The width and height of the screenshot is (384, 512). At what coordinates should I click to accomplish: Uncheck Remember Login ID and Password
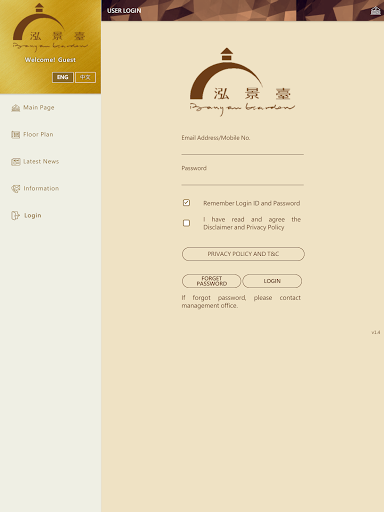[186, 203]
